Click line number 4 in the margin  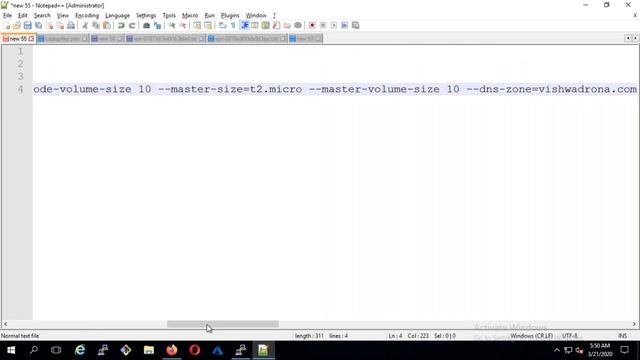point(20,89)
